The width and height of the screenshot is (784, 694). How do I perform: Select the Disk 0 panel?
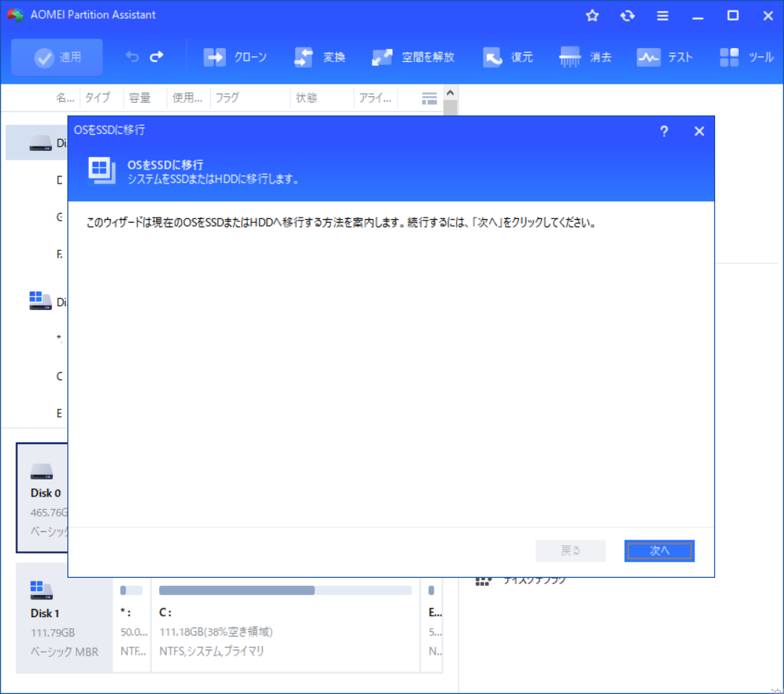coord(42,498)
